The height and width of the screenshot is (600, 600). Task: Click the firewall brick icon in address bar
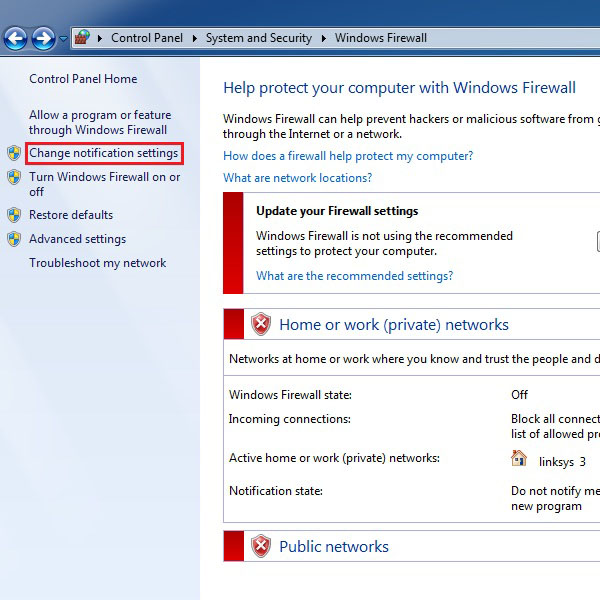82,38
